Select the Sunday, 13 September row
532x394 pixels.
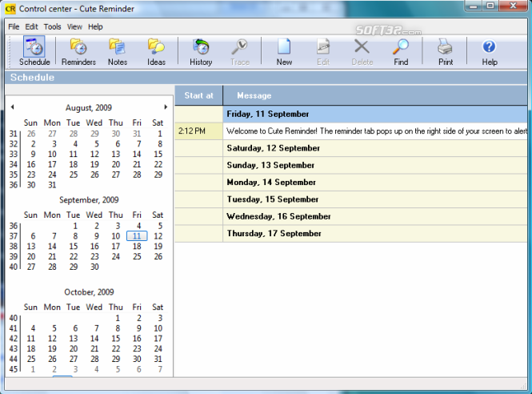click(351, 165)
